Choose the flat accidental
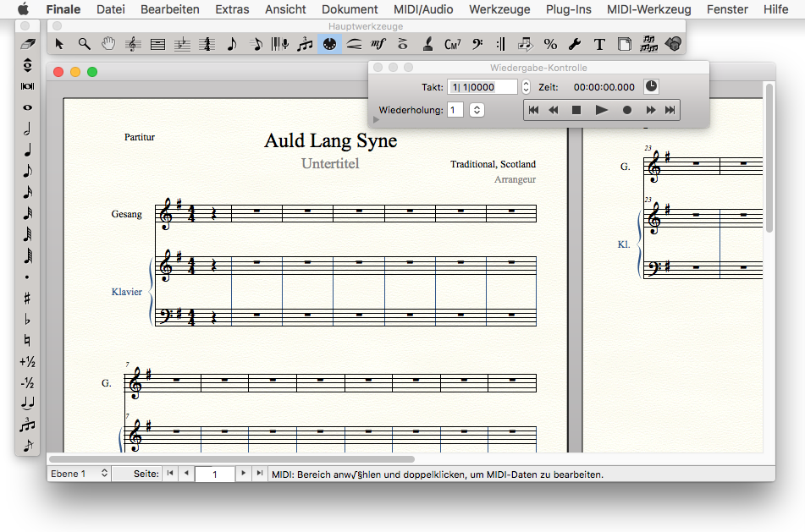The height and width of the screenshot is (532, 805). tap(28, 319)
